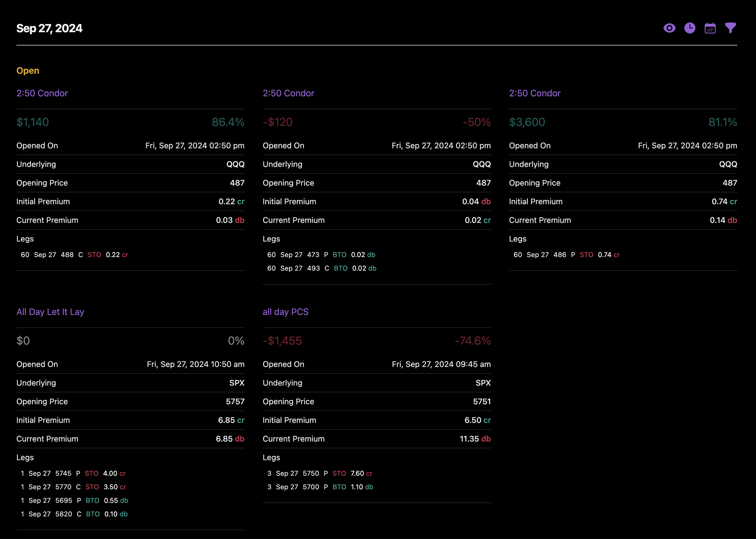Image resolution: width=756 pixels, height=539 pixels.
Task: Click the 488 C STO leg row
Action: point(74,255)
